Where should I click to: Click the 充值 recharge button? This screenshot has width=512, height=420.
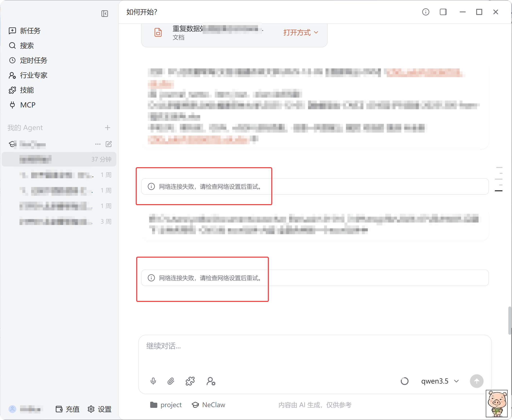coord(68,409)
